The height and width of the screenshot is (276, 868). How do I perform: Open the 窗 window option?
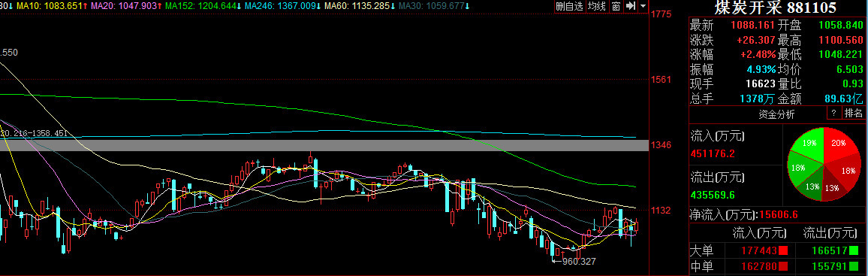tap(616, 6)
